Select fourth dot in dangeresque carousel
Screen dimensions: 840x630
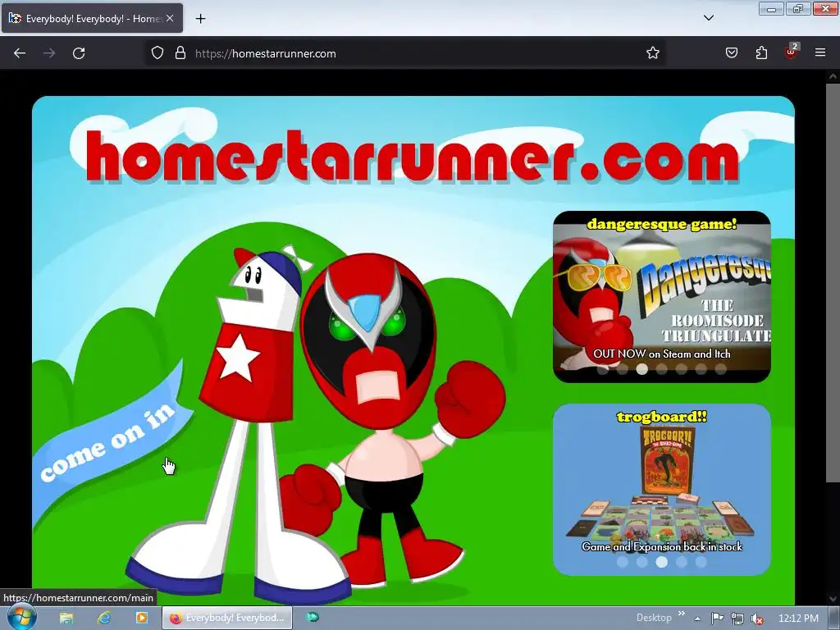coord(662,368)
